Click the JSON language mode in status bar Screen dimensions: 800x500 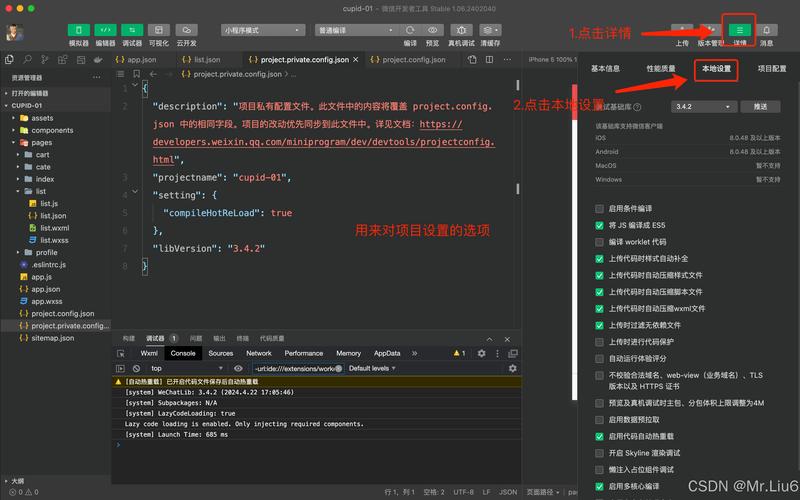(x=508, y=492)
